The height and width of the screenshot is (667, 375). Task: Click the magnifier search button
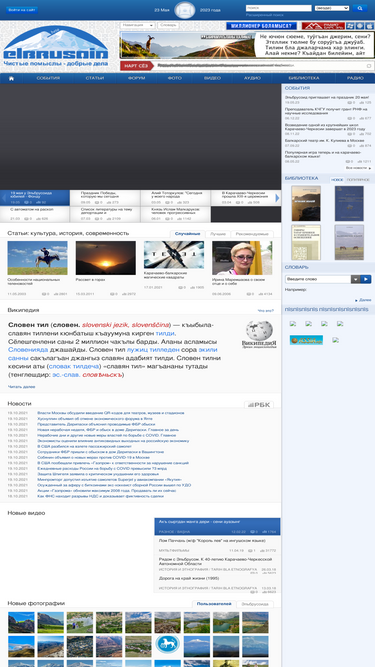[360, 8]
